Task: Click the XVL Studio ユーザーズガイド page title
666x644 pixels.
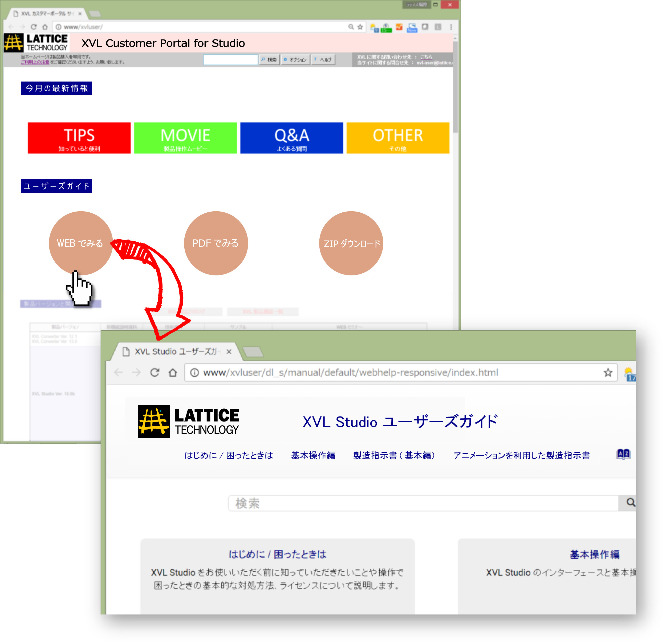Action: click(x=400, y=422)
